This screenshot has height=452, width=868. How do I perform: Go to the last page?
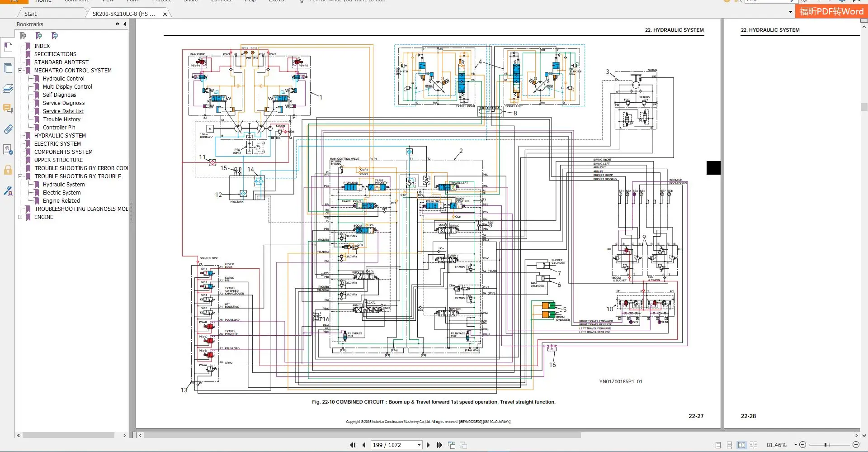(439, 445)
